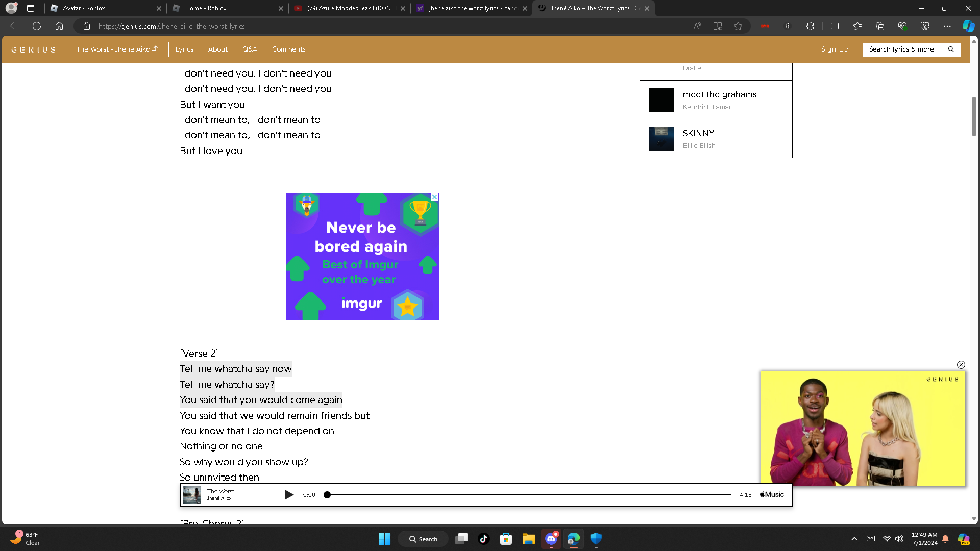Screen dimensions: 980x551
Task: Switch to the Home - Roblox tab
Action: coord(228,8)
